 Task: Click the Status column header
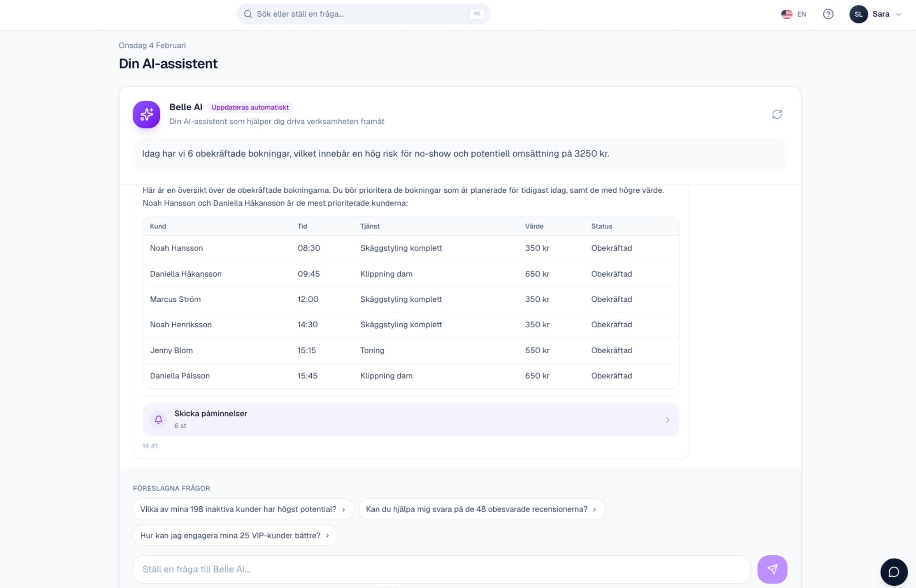tap(602, 226)
